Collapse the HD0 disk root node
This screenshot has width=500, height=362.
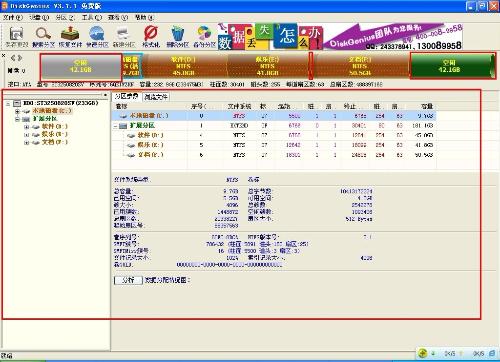click(8, 104)
